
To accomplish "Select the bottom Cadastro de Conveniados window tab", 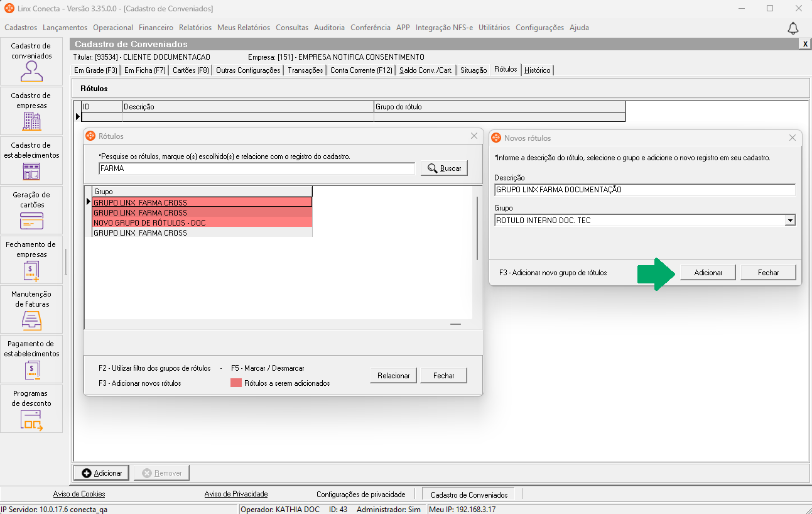I will tap(469, 495).
